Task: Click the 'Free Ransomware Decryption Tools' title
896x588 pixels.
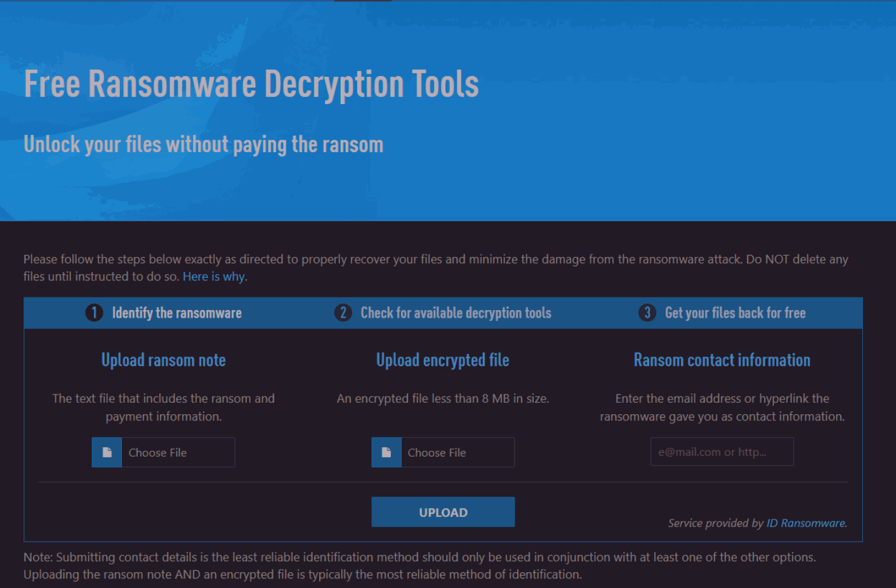Action: point(251,84)
